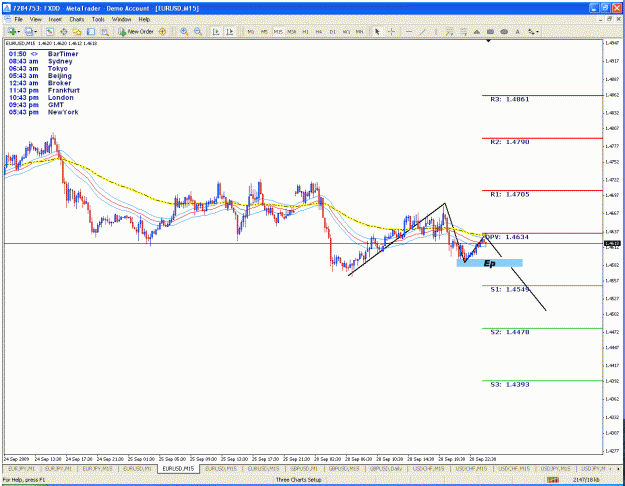
Task: Select the rectangle shape tool
Action: pyautogui.click(x=491, y=31)
